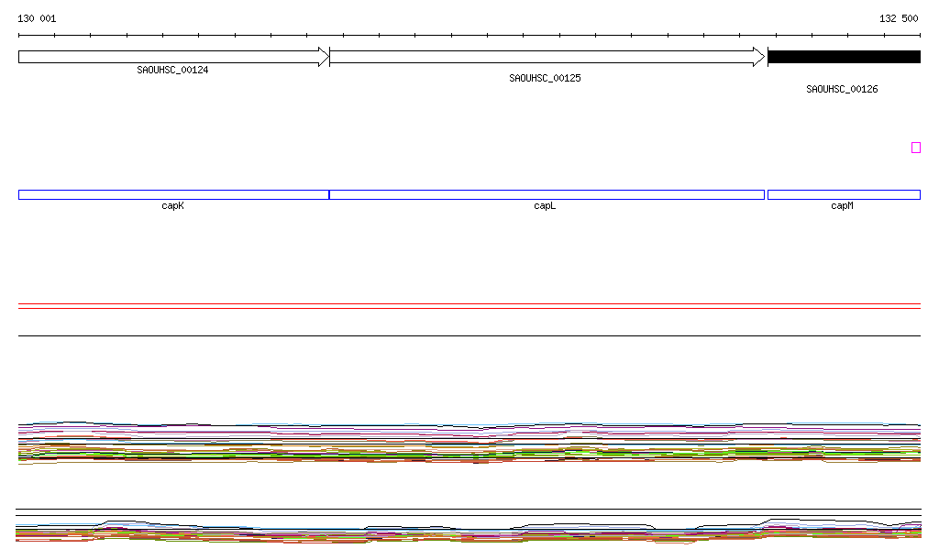939x560 pixels.
Task: Click the upper multicolored expression track
Action: click(x=469, y=442)
